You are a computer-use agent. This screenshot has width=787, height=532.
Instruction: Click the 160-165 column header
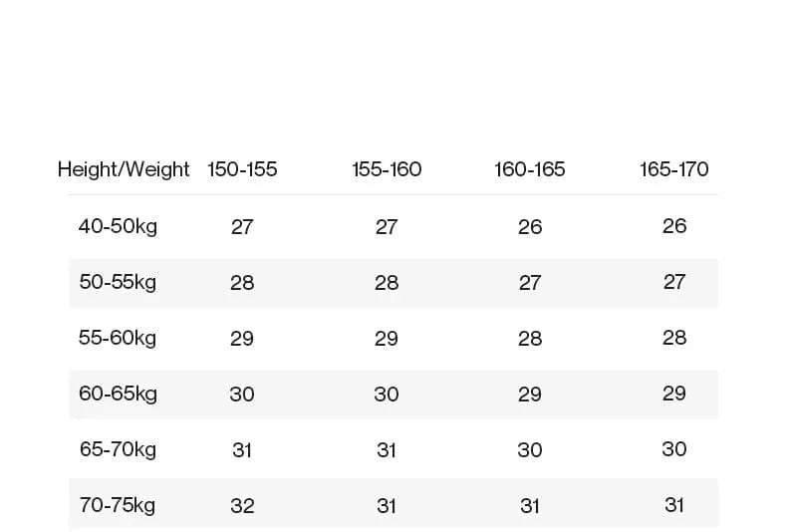(x=530, y=169)
